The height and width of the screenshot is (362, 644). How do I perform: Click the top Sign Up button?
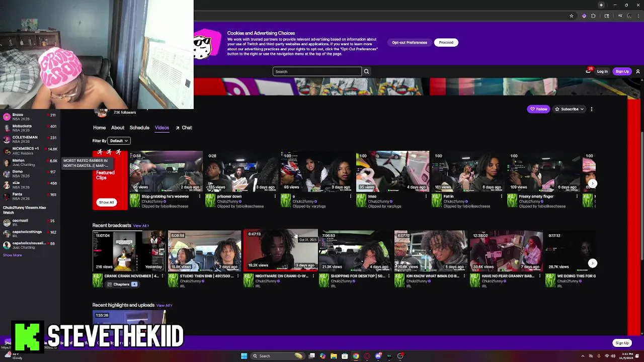622,71
